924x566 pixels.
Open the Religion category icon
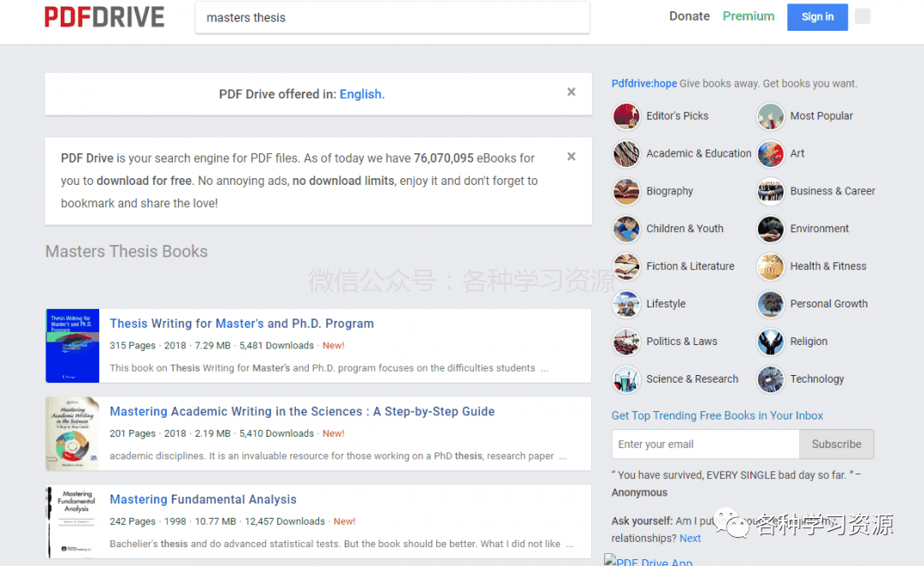point(770,342)
